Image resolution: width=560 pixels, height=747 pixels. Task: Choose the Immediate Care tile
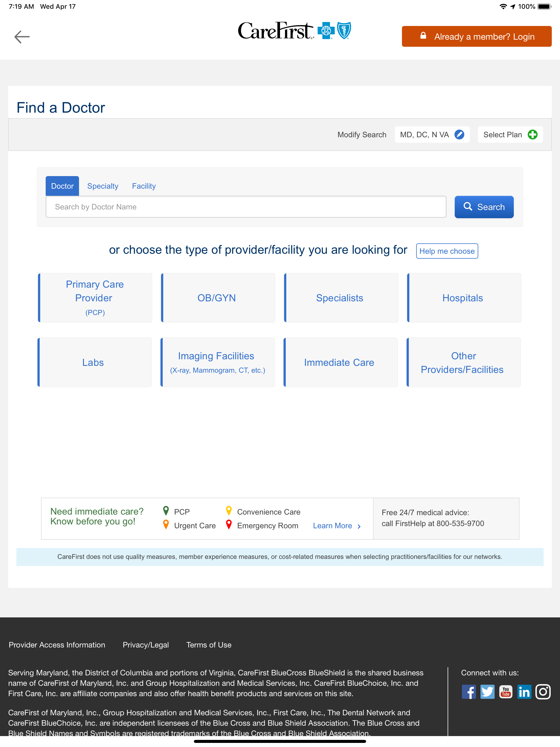340,362
